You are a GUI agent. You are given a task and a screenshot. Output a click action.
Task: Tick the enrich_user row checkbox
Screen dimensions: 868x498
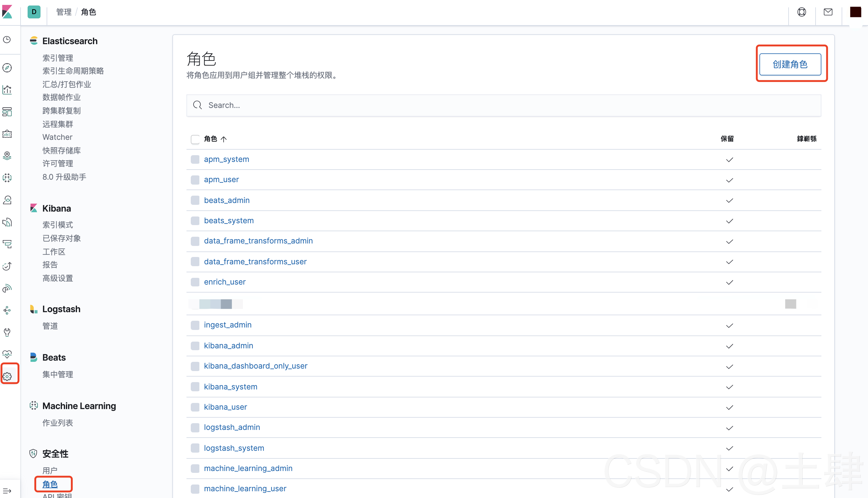195,282
